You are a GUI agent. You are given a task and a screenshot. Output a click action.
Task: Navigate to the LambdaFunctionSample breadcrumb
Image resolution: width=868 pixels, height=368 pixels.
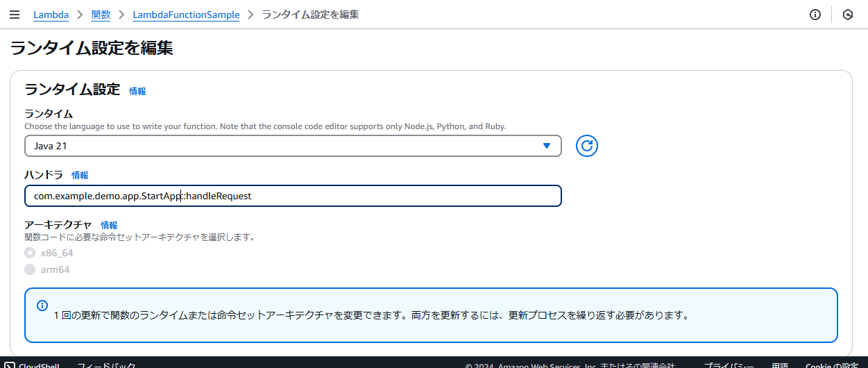point(186,15)
